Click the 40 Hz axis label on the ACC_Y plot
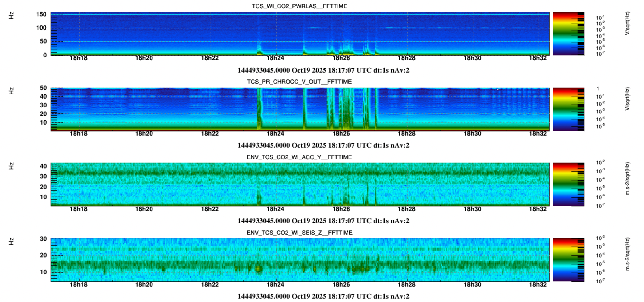 (x=43, y=166)
